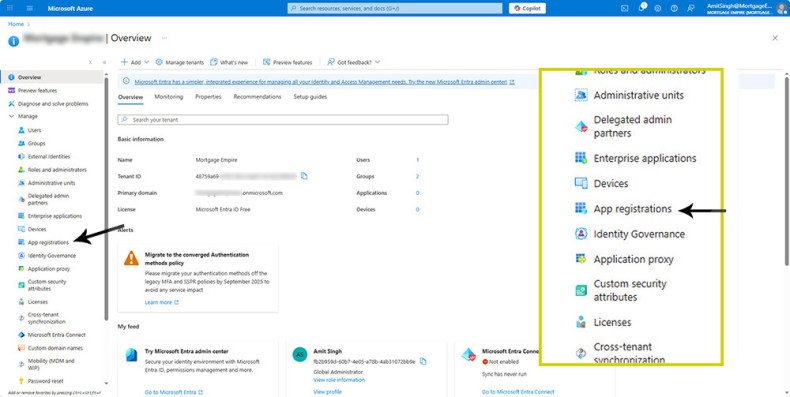Click Go to Microsoft Entra Connect link
This screenshot has width=790, height=397.
(x=518, y=392)
